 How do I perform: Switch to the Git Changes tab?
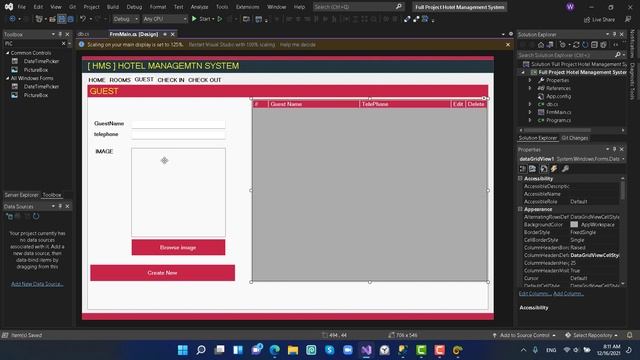coord(575,138)
